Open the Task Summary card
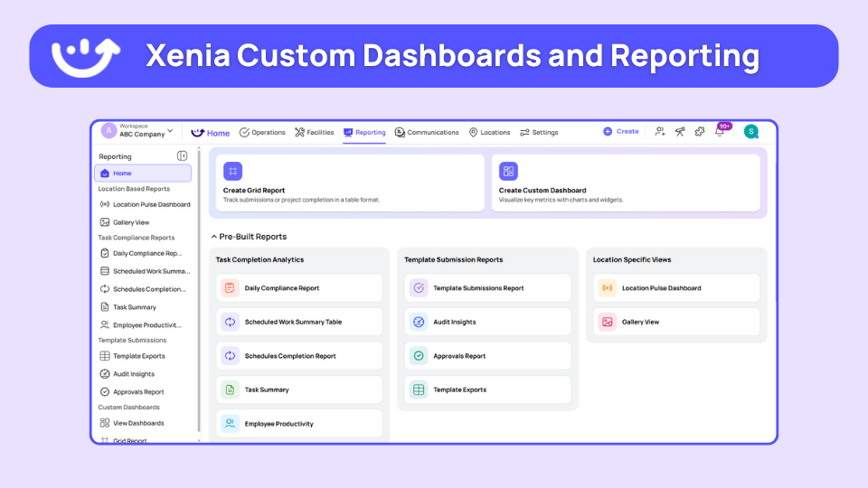 pos(299,389)
